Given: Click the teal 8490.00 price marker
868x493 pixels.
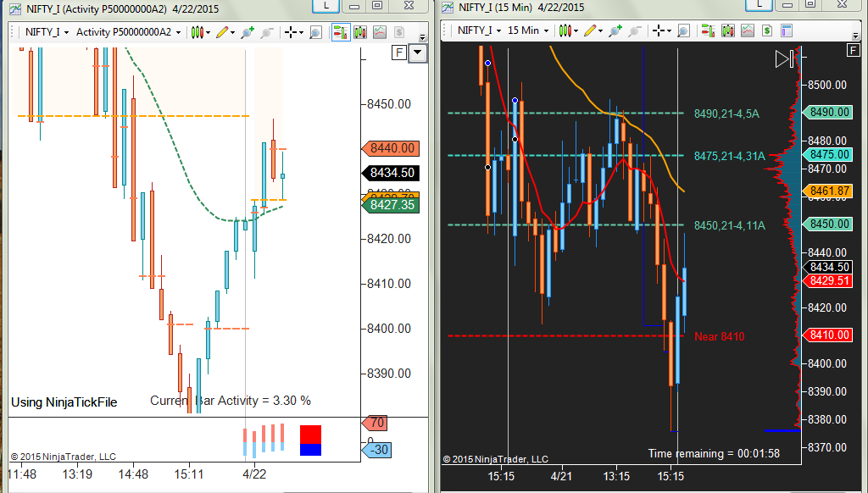Looking at the screenshot, I should 827,113.
